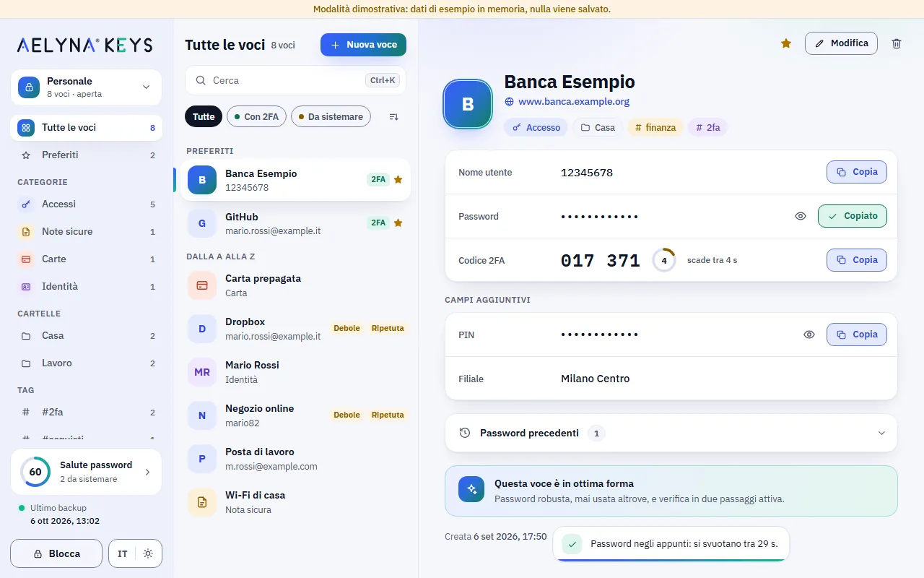Click the GitHub entry's favorite star
The image size is (924, 578).
(398, 223)
